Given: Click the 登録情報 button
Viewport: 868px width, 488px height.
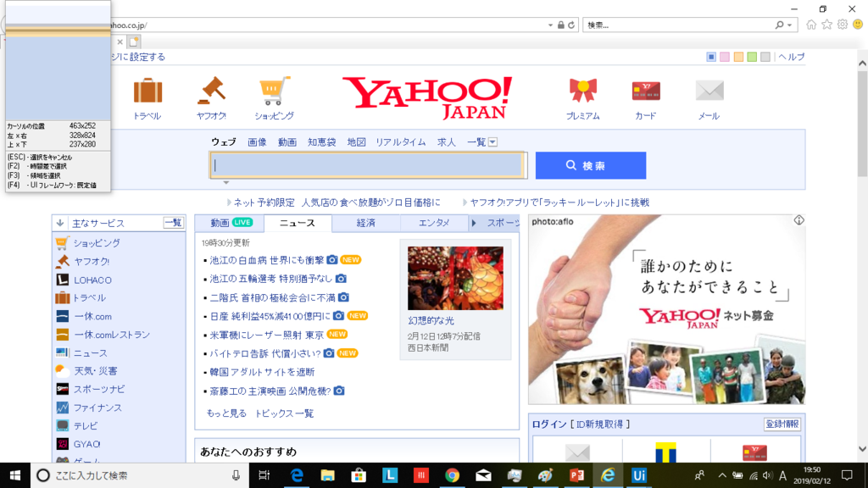Looking at the screenshot, I should [782, 424].
